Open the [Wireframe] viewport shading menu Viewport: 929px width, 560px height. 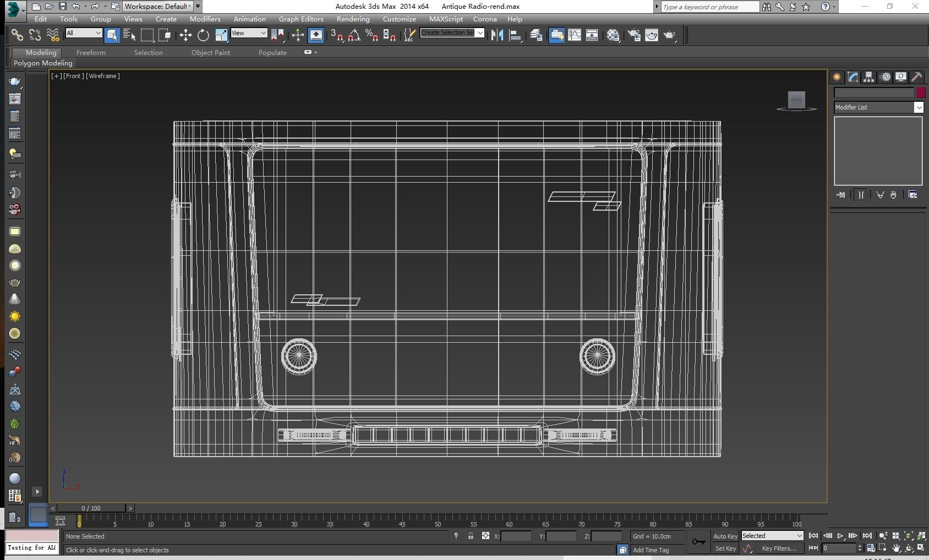[103, 76]
